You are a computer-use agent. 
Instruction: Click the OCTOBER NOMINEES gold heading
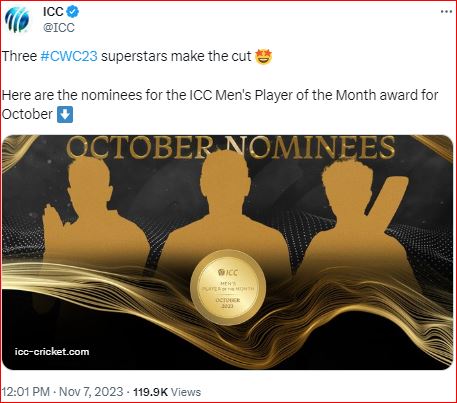tap(231, 147)
